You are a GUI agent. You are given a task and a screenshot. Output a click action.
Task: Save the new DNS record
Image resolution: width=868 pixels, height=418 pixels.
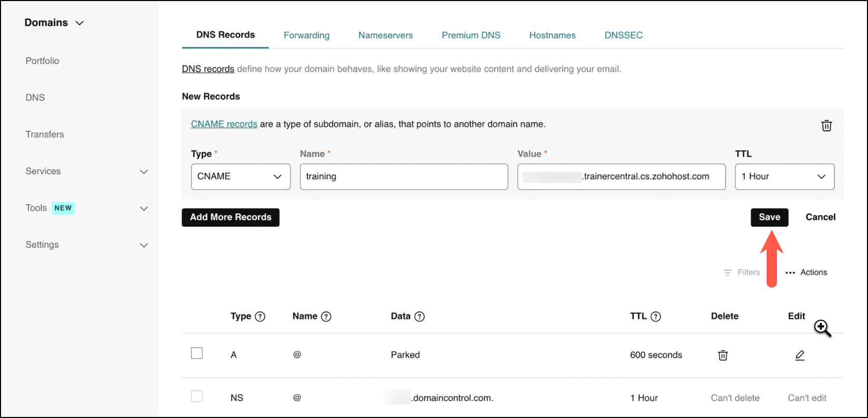(x=769, y=217)
